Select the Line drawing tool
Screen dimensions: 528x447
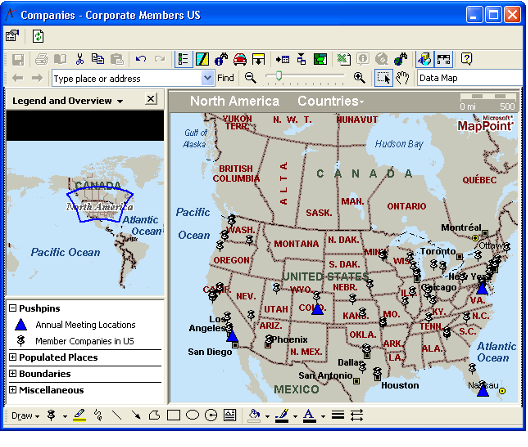click(x=117, y=415)
